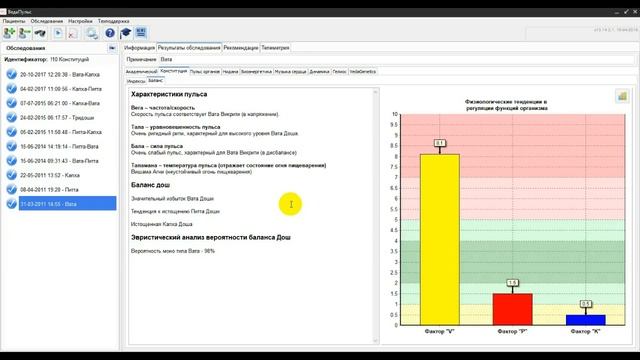Image resolution: width=640 pixels, height=360 pixels.
Task: Open help question mark icon
Action: coord(110,33)
